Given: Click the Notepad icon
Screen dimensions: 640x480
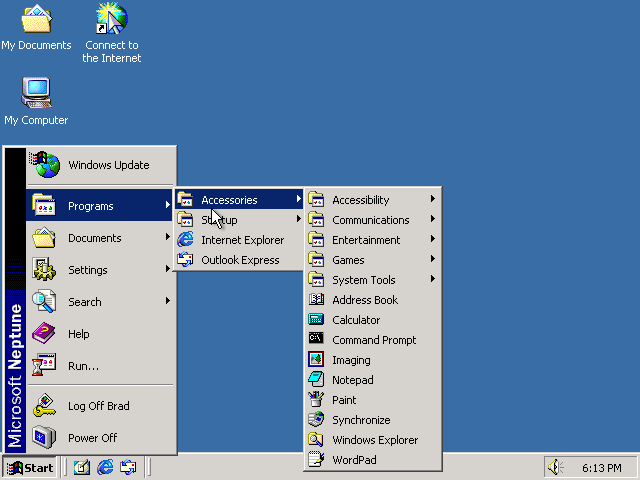Looking at the screenshot, I should pyautogui.click(x=316, y=380).
